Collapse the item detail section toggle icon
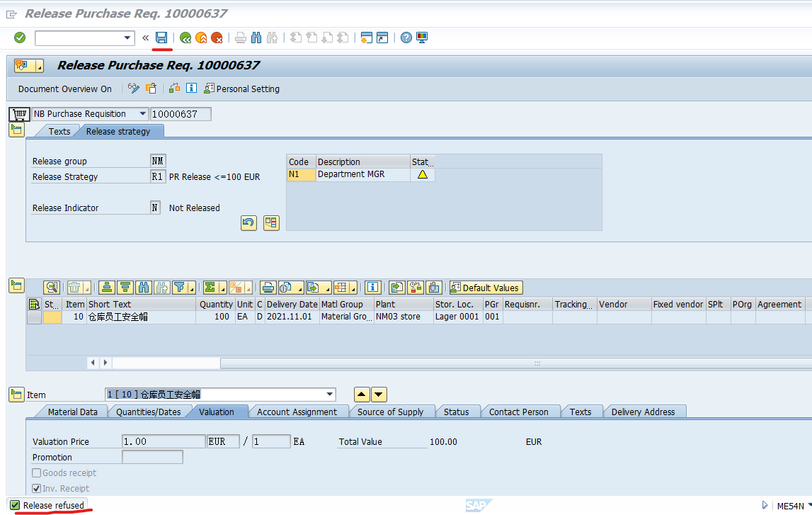This screenshot has width=812, height=515. coord(16,395)
